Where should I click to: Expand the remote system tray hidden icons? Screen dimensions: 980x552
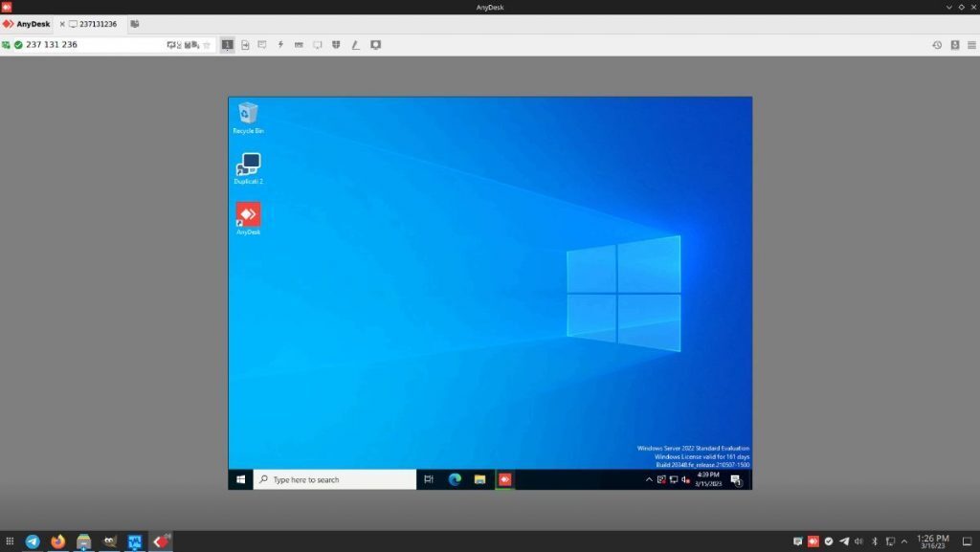648,478
